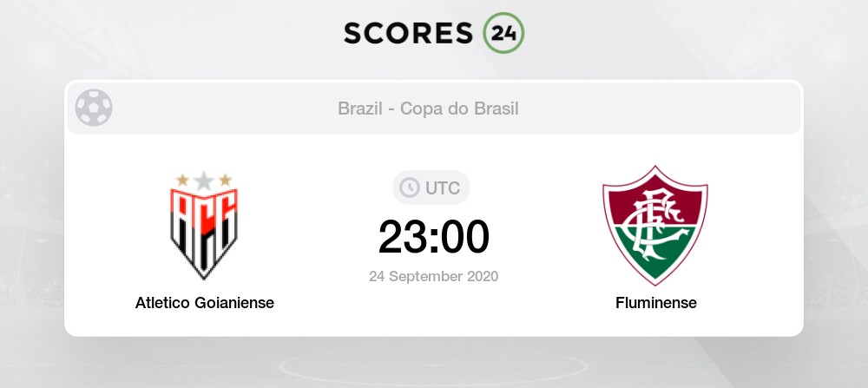This screenshot has width=868, height=388.
Task: Click the month September in match date
Action: point(424,276)
